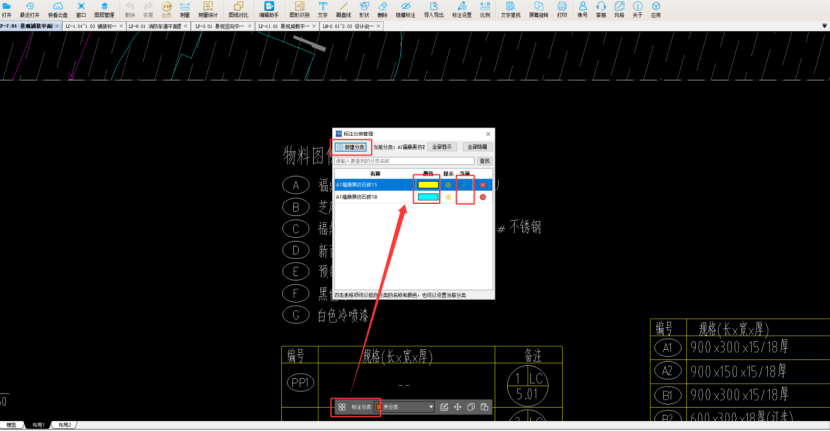Click paste icon in floating toolbar
830x431 pixels.
coord(484,407)
